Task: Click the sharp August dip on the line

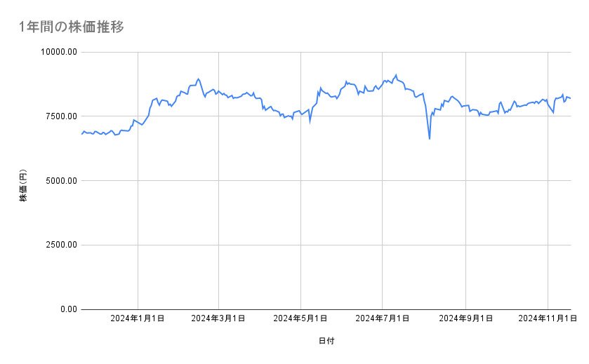Action: (429, 139)
